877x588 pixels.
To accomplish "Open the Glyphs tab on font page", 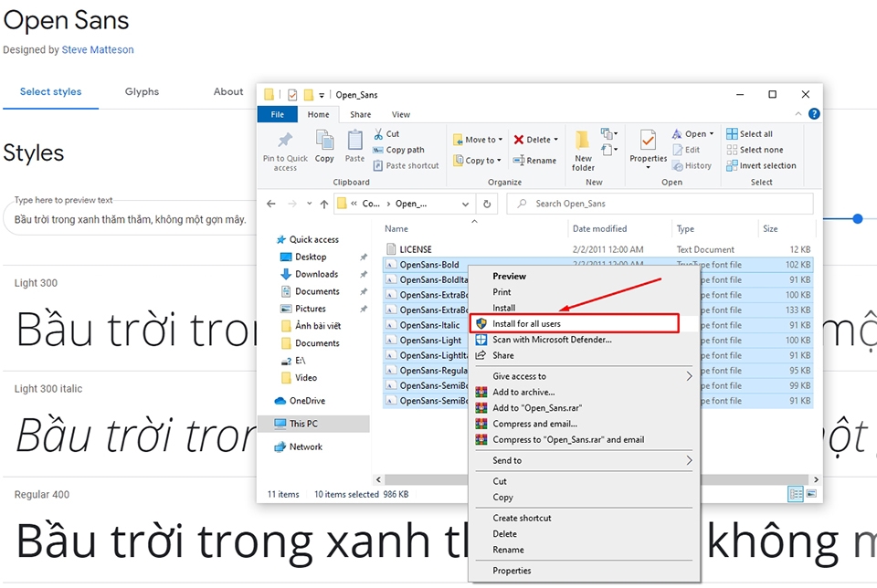I will tap(142, 91).
